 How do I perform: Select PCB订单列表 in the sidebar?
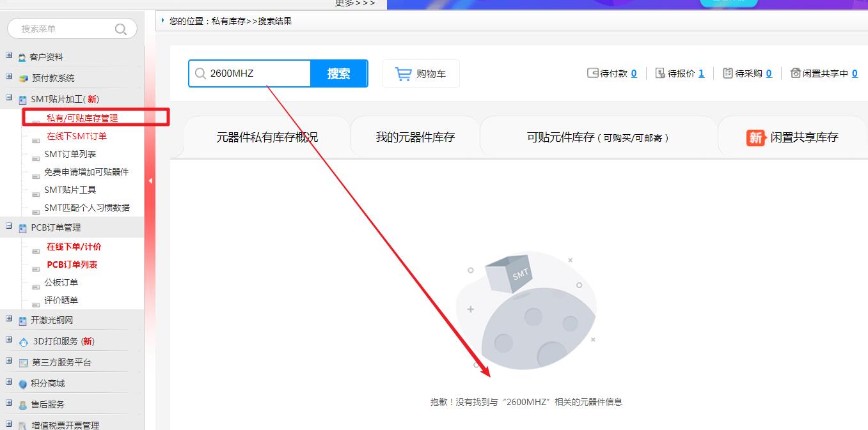click(72, 265)
